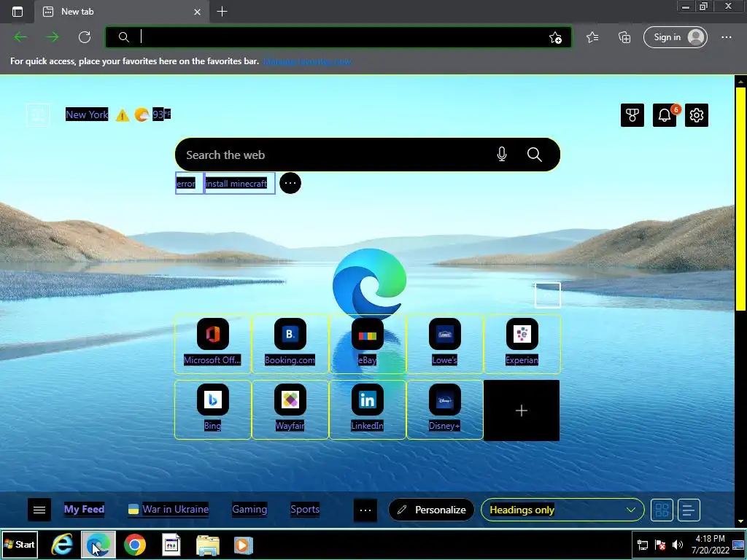Image resolution: width=747 pixels, height=560 pixels.
Task: Open File Explorer folder on taskbar
Action: tap(208, 545)
